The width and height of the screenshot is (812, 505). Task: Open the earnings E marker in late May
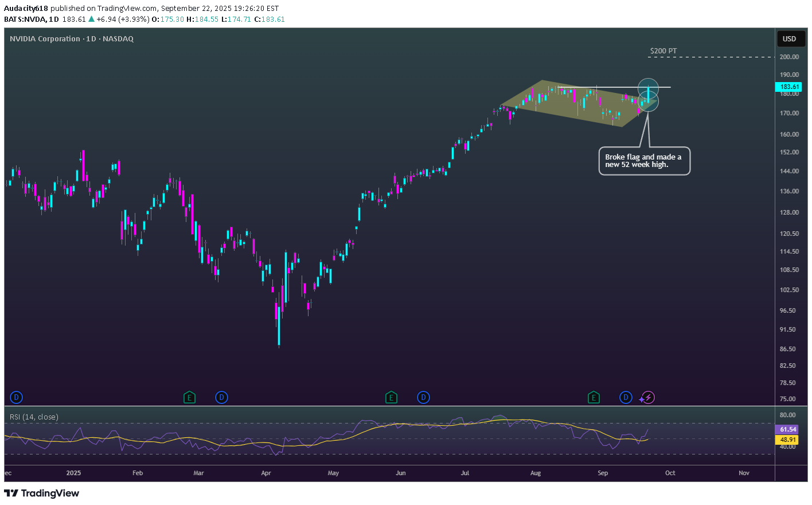pyautogui.click(x=391, y=397)
